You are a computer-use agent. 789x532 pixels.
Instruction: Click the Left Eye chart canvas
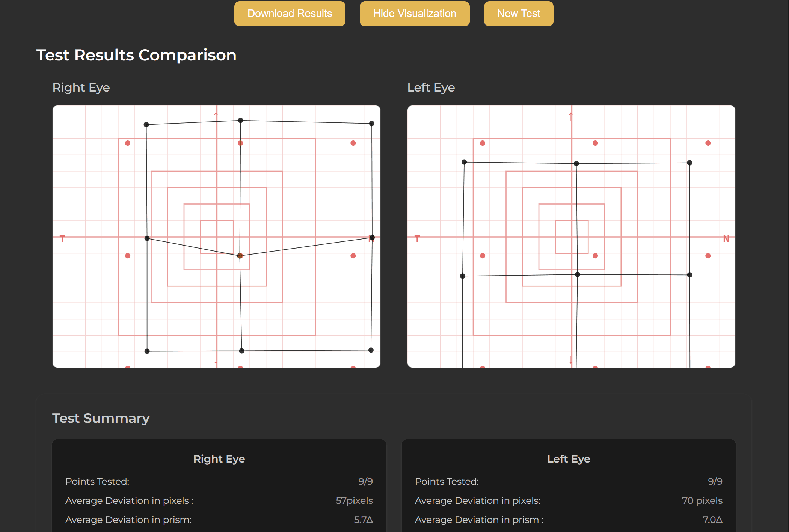click(x=571, y=237)
